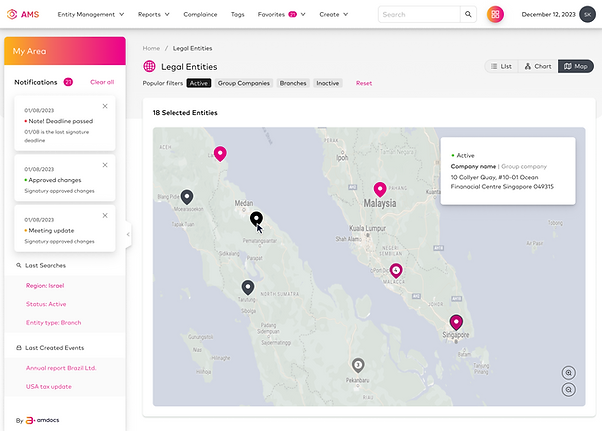The image size is (602, 431).
Task: Go to Home breadcrumb
Action: tap(151, 48)
